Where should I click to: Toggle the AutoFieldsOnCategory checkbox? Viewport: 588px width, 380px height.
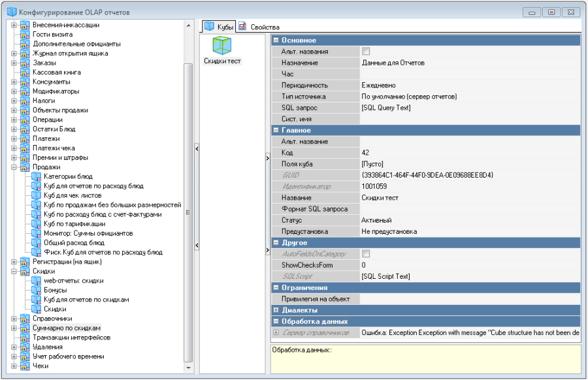pyautogui.click(x=366, y=254)
